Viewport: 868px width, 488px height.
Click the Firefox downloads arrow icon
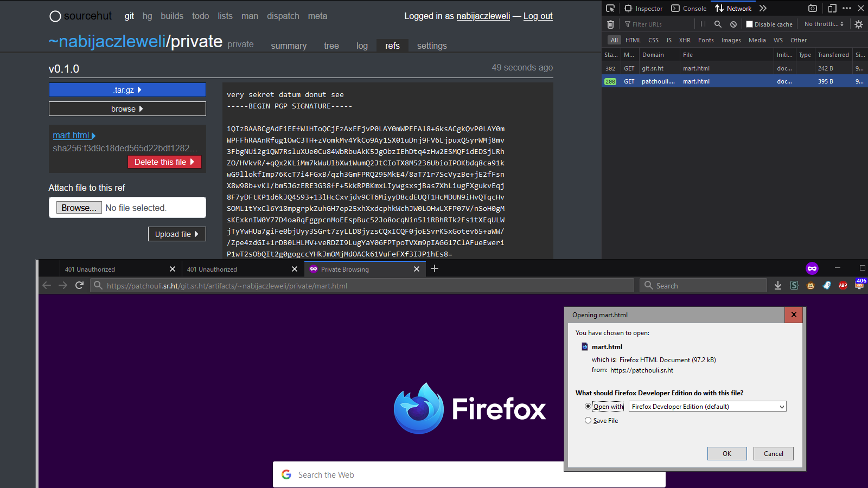[778, 286]
